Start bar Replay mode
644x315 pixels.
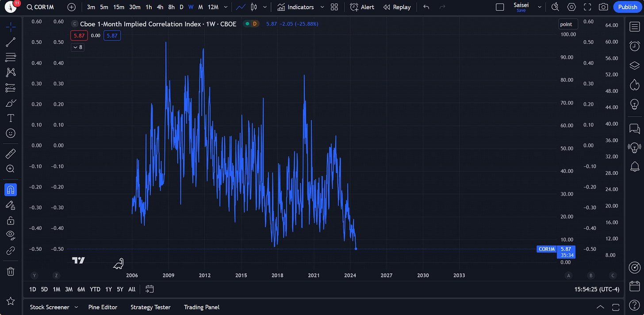click(x=397, y=7)
